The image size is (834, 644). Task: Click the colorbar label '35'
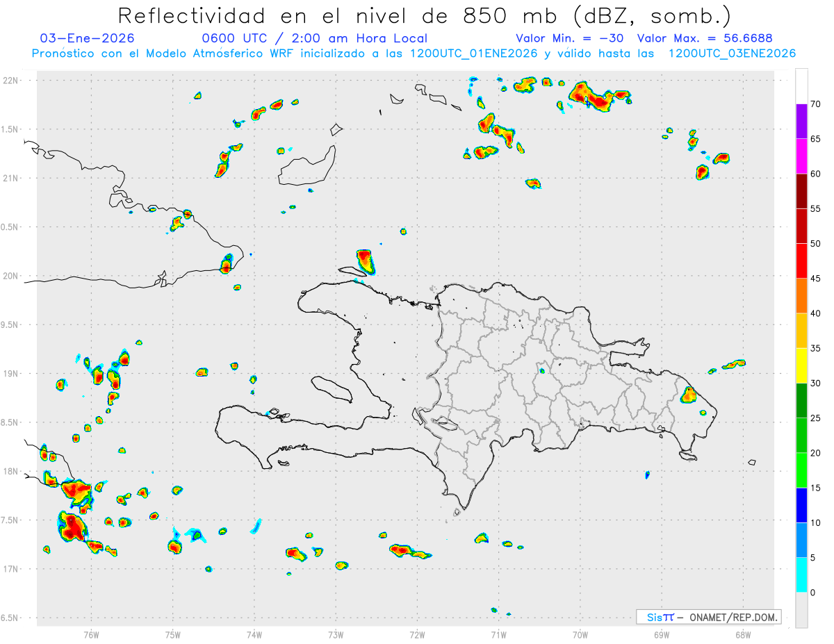[x=816, y=348]
